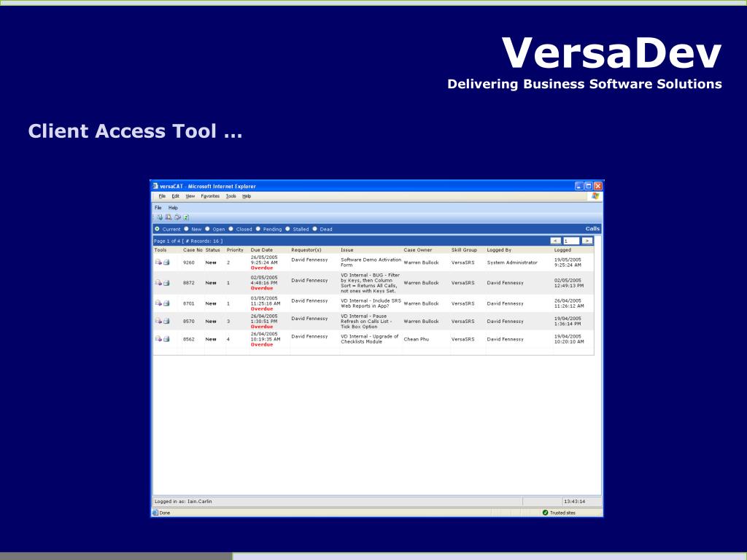
Task: Click the printer icon in case 9260 row
Action: tap(166, 262)
